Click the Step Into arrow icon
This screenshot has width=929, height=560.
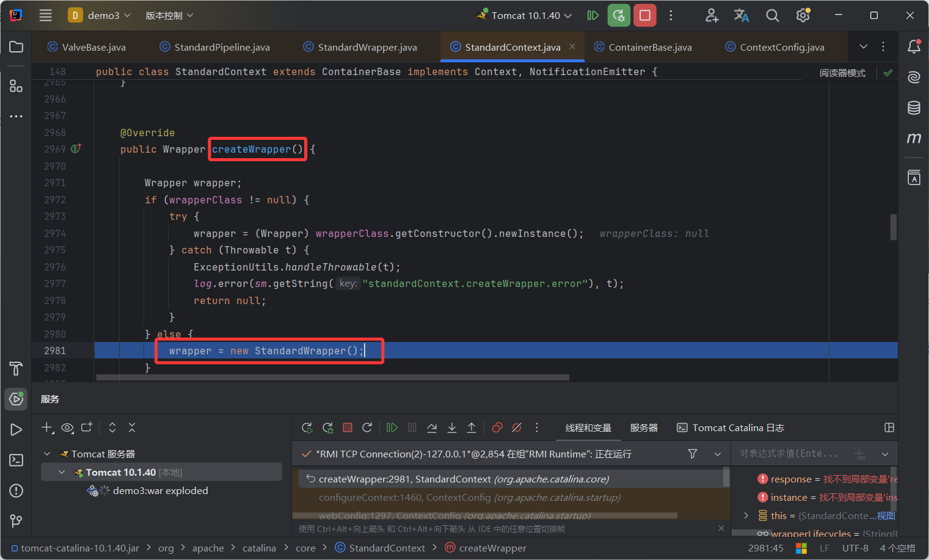pyautogui.click(x=452, y=427)
